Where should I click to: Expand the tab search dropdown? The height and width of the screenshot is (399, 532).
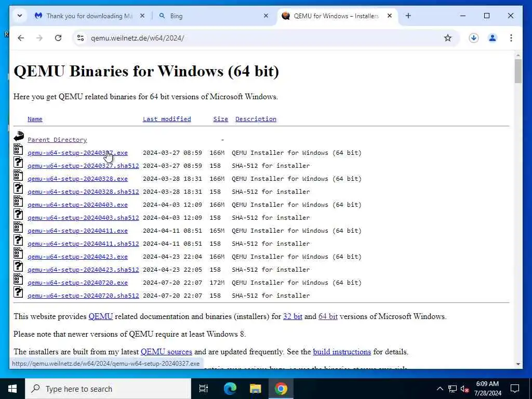20,16
